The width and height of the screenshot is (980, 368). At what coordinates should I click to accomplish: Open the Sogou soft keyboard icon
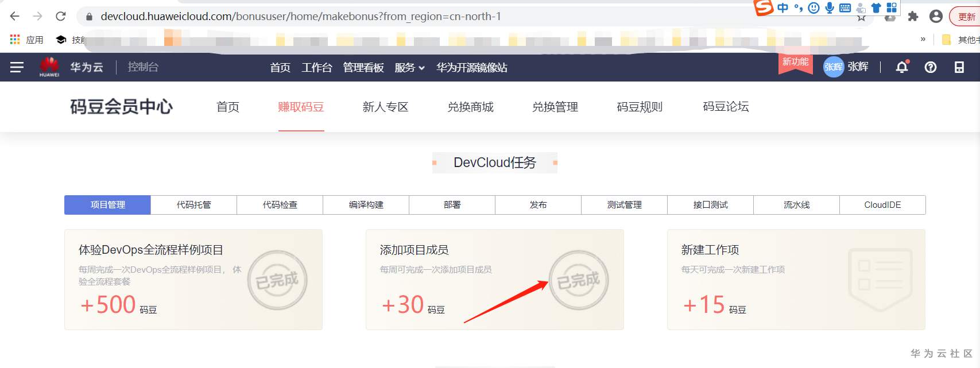(x=845, y=7)
